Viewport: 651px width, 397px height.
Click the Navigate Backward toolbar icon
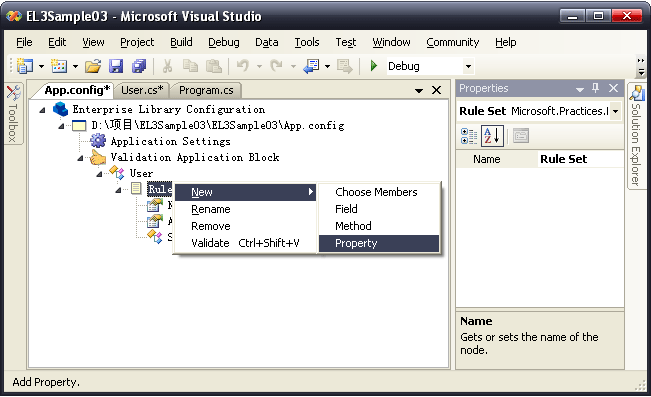tap(311, 66)
